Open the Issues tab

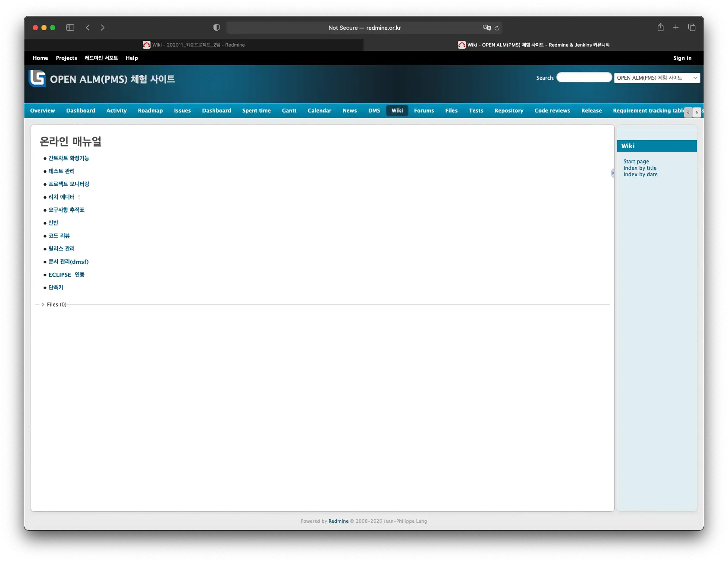coord(182,111)
